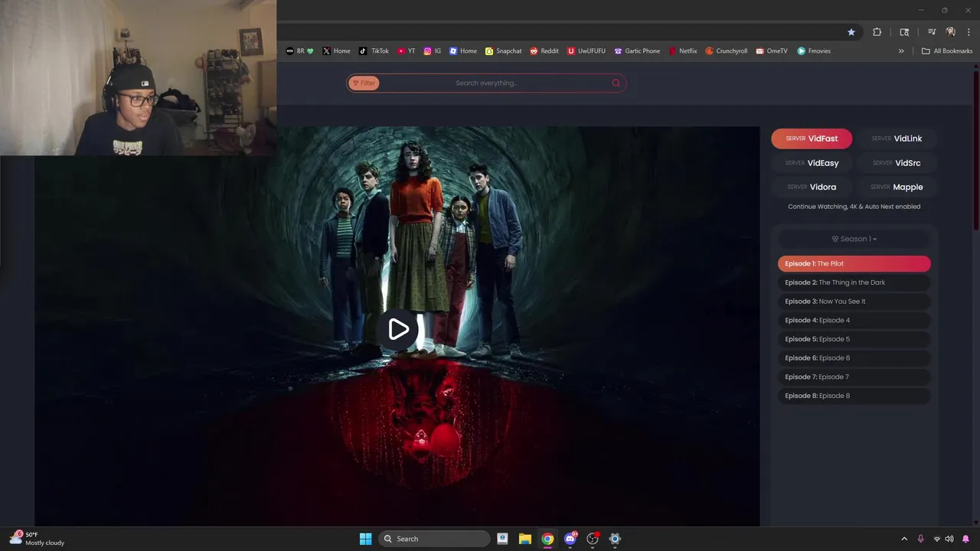
Task: Open the Netflix bookmark
Action: click(683, 51)
